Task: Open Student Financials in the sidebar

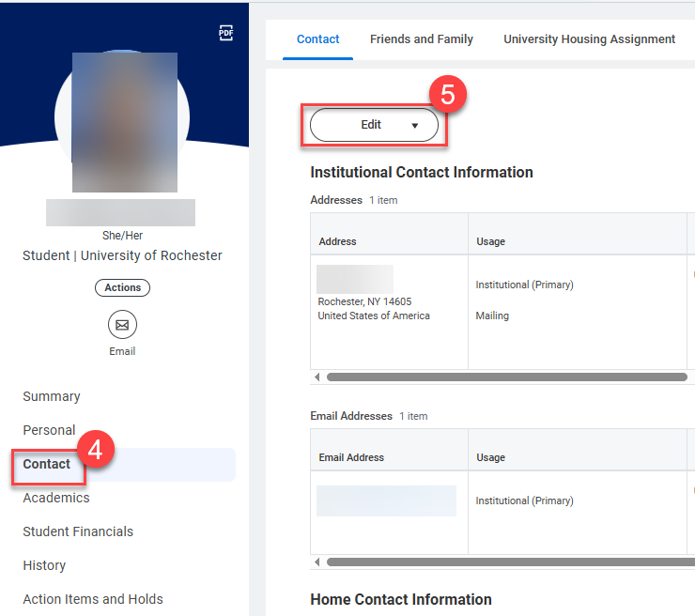Action: coord(78,531)
